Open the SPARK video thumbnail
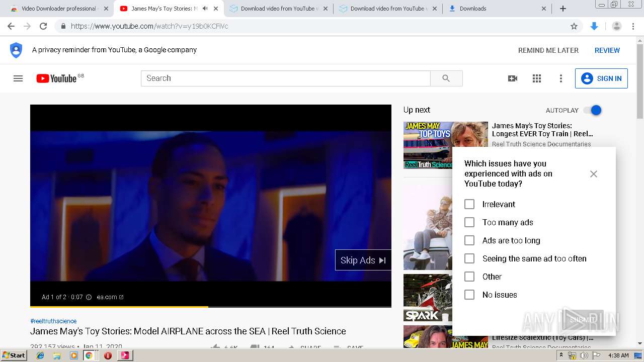The image size is (644, 362). point(428,298)
